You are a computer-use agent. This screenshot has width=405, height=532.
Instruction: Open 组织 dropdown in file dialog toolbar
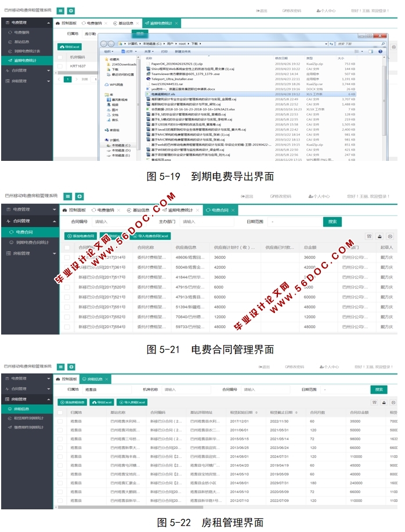pyautogui.click(x=109, y=52)
